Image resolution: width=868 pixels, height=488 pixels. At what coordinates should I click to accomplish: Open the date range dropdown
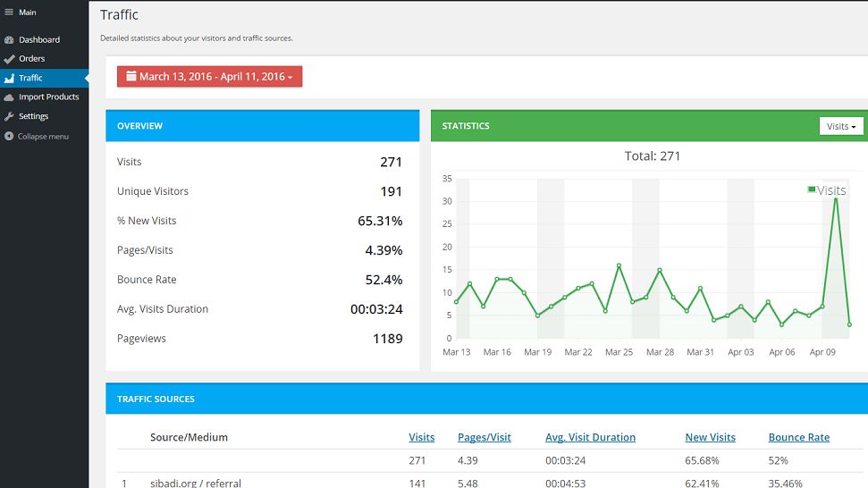pyautogui.click(x=210, y=77)
